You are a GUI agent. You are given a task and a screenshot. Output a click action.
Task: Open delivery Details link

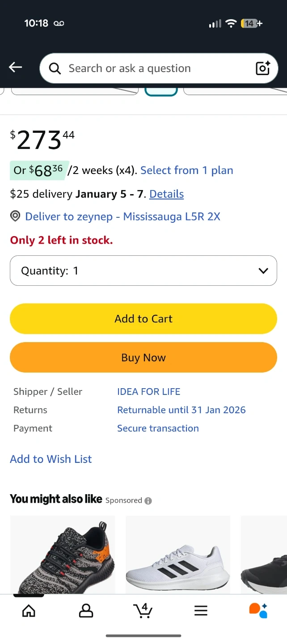166,194
